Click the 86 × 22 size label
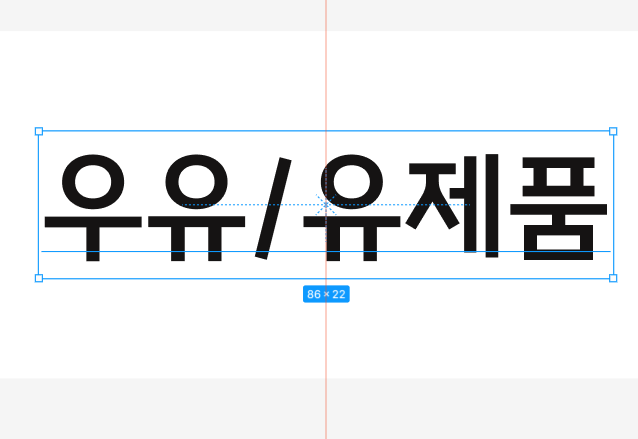The width and height of the screenshot is (638, 439). [326, 294]
